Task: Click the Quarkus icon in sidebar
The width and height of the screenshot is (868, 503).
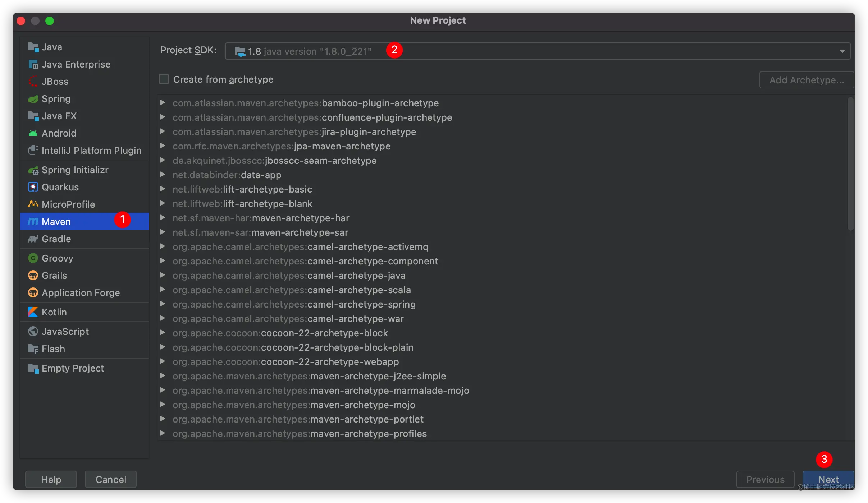Action: pyautogui.click(x=33, y=187)
